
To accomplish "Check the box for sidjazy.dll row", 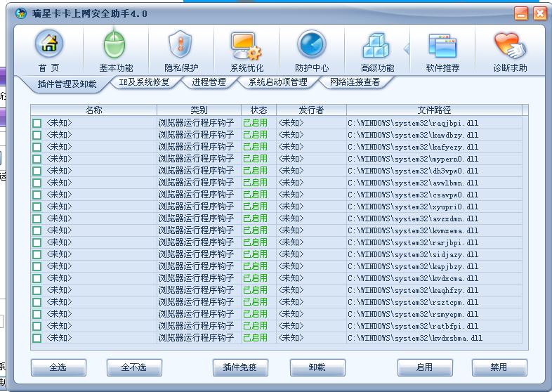I will [37, 254].
